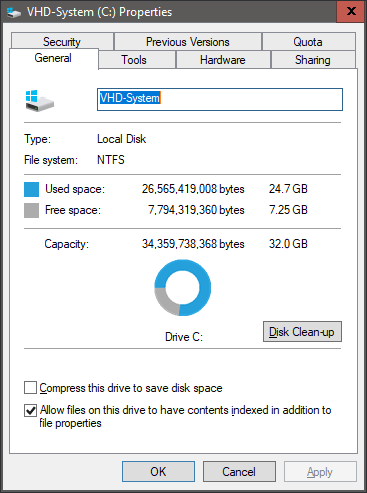
Task: Uncheck Allow files to have contents indexed
Action: tap(30, 410)
